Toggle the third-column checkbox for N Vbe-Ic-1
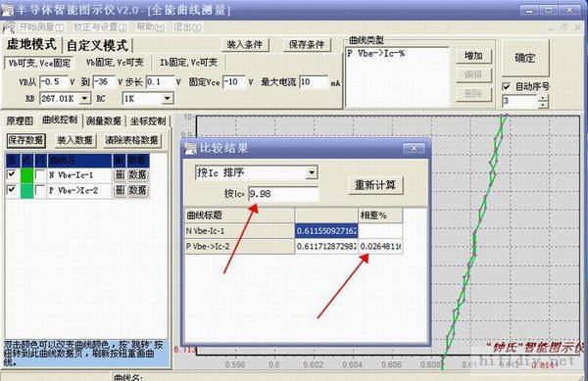The width and height of the screenshot is (588, 381). click(40, 174)
